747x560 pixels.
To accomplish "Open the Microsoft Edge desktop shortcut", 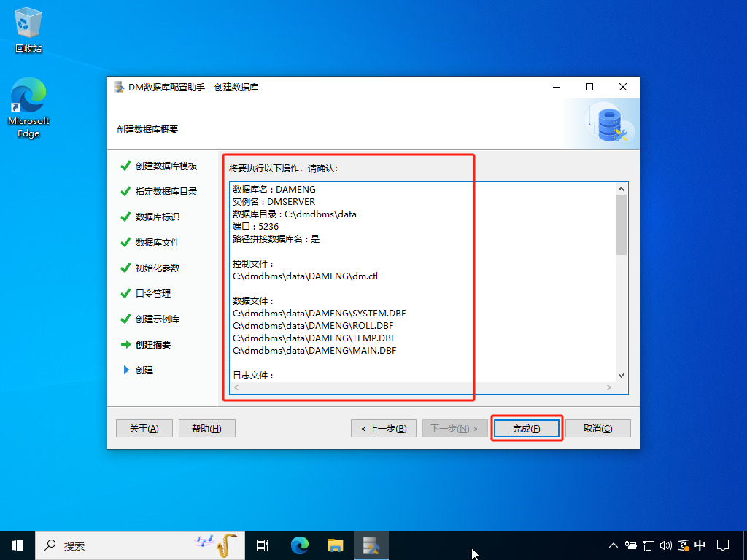I will tap(28, 108).
